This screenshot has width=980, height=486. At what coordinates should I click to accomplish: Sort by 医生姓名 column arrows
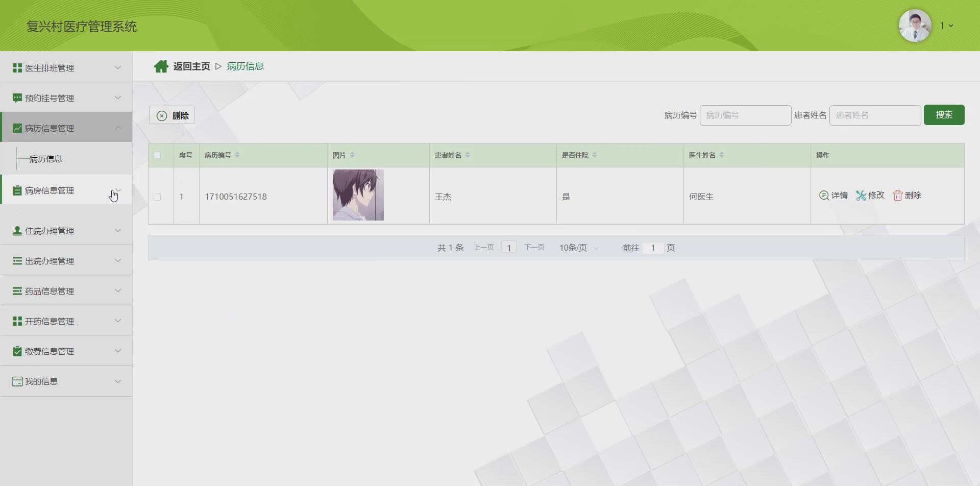[722, 155]
